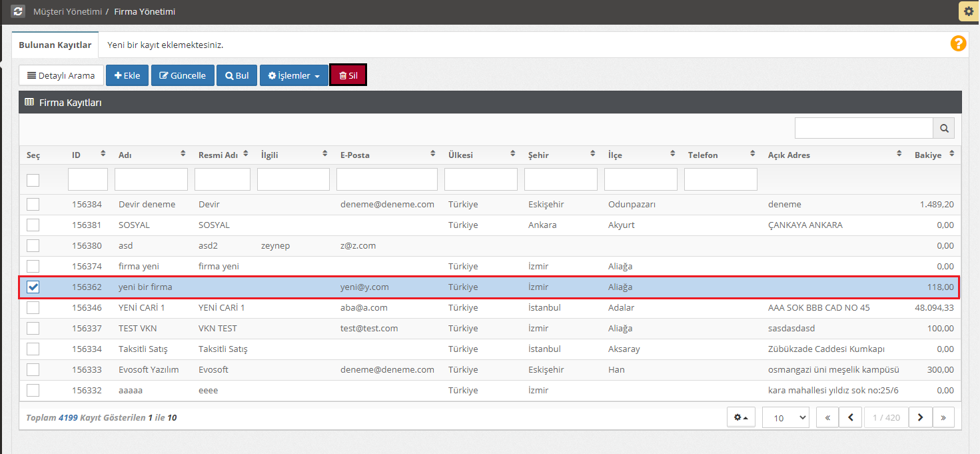Image resolution: width=980 pixels, height=454 pixels.
Task: Open the page size dropdown showing 10
Action: [x=785, y=417]
